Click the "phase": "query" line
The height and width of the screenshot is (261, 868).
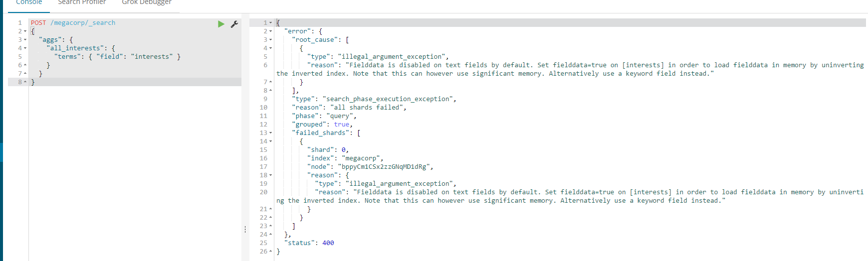[x=324, y=116]
